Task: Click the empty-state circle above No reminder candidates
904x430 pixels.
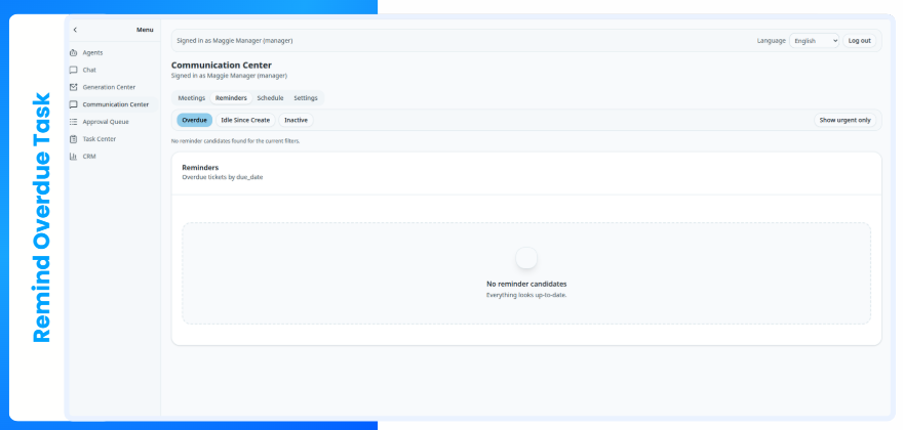Action: [x=526, y=258]
